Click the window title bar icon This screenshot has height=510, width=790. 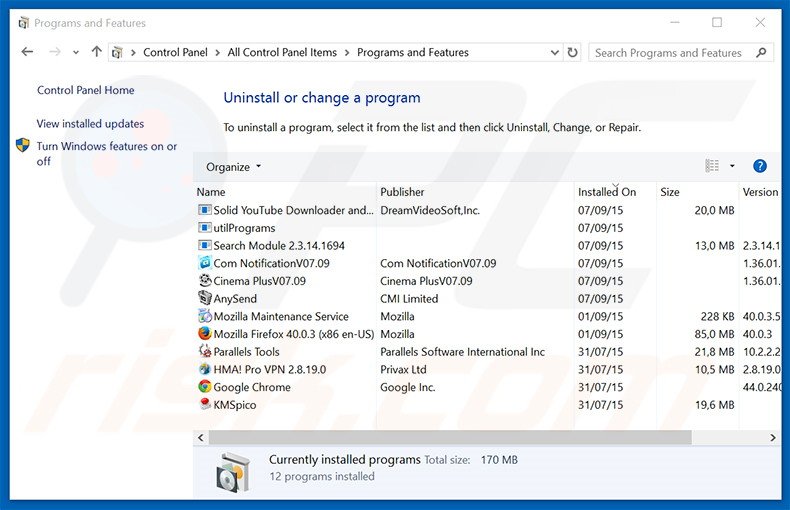23,23
